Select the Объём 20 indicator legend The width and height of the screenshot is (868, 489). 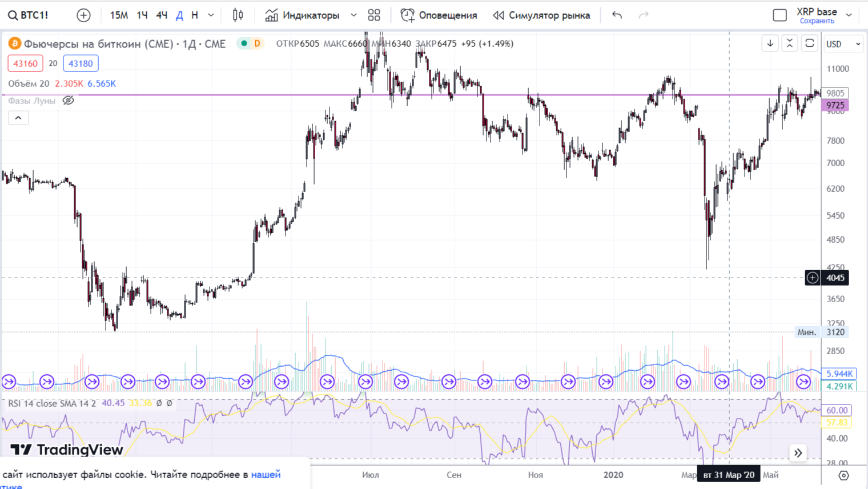pyautogui.click(x=29, y=83)
